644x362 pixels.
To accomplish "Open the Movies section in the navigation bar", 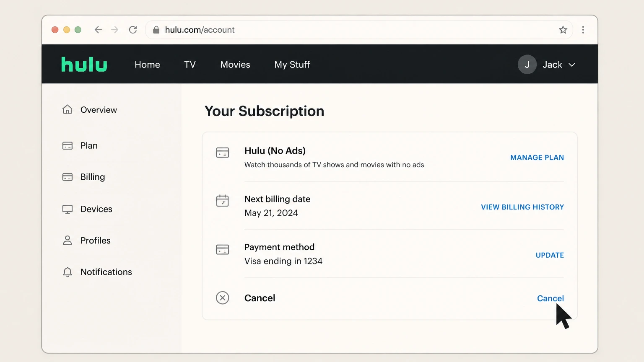I will 235,65.
